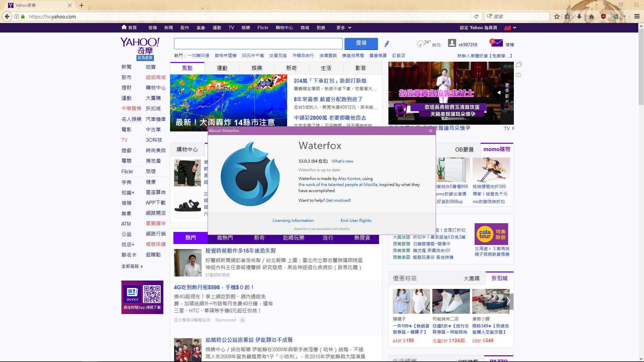Click the blue 搜尋 search button
Image resolution: width=644 pixels, height=362 pixels.
click(361, 43)
